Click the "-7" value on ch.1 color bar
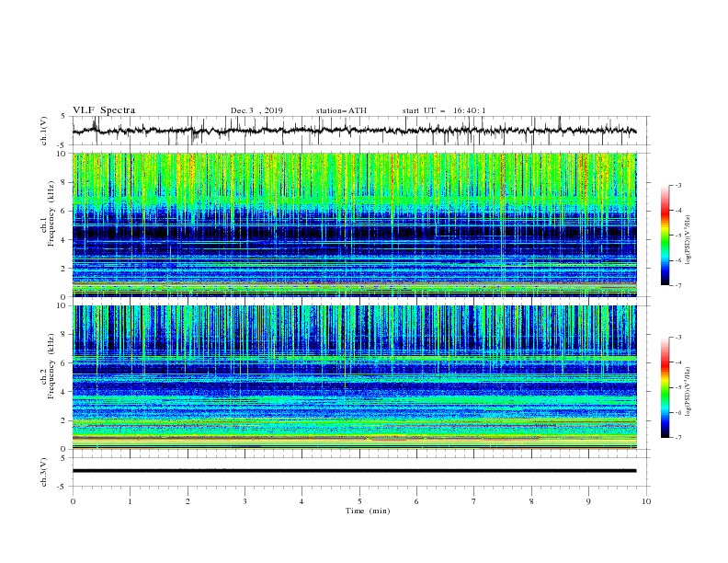The image size is (728, 563). point(677,285)
